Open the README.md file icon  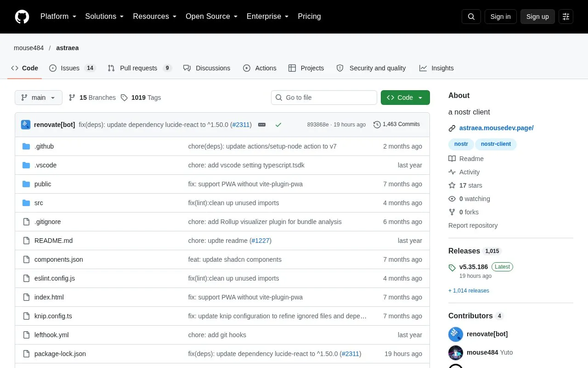[26, 241]
